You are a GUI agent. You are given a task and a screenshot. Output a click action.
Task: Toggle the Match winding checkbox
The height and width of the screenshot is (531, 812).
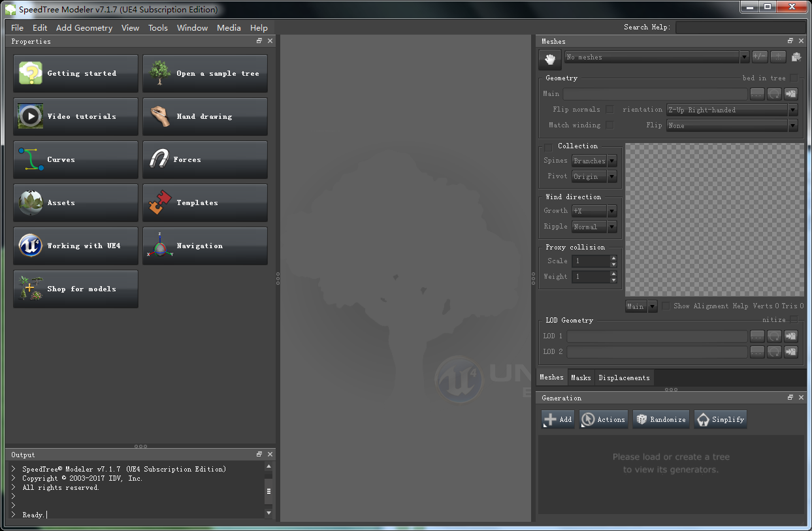click(x=609, y=125)
